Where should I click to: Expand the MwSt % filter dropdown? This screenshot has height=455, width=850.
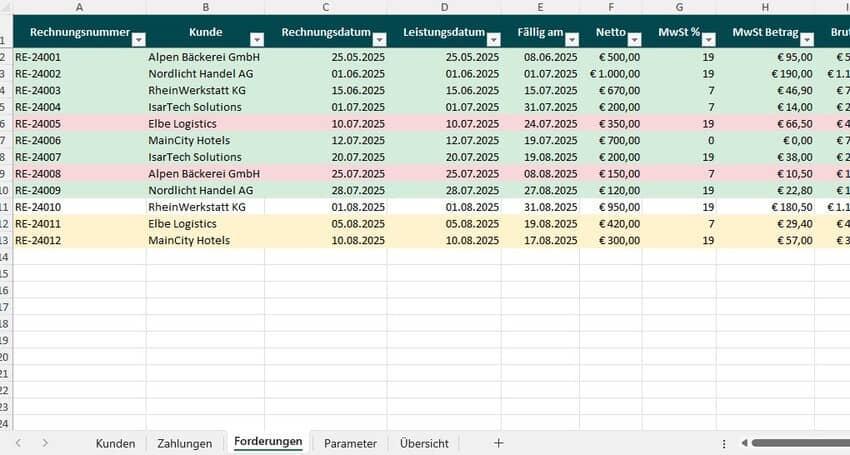tap(708, 39)
